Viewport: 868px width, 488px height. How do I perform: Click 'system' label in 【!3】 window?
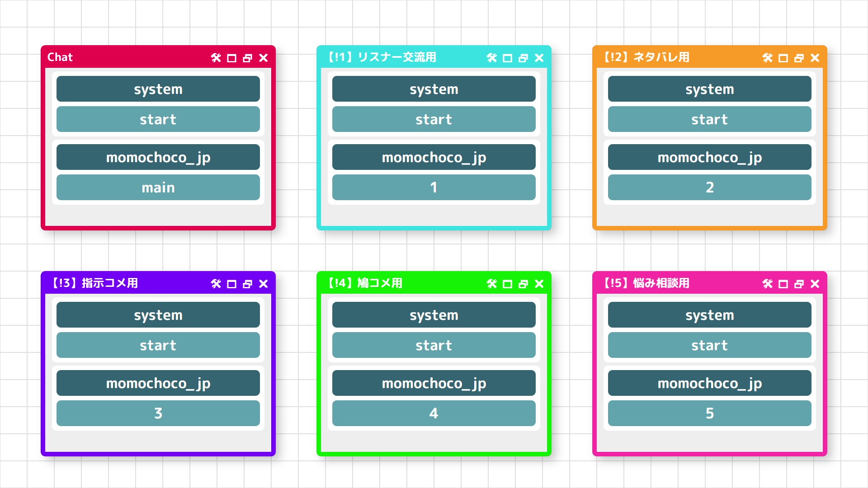[x=158, y=315]
